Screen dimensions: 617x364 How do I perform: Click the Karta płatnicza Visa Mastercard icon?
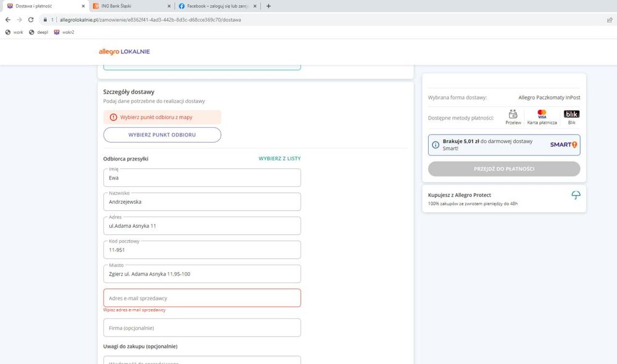pos(542,117)
